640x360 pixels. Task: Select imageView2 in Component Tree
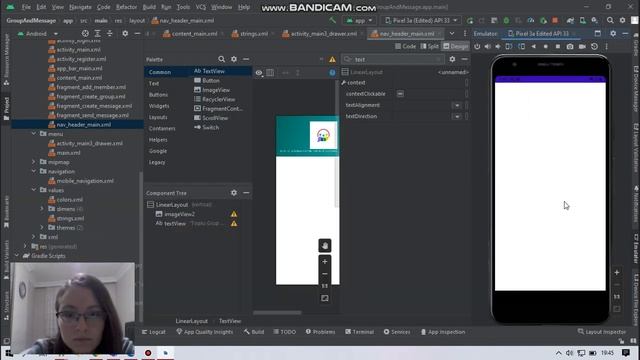tap(180, 214)
